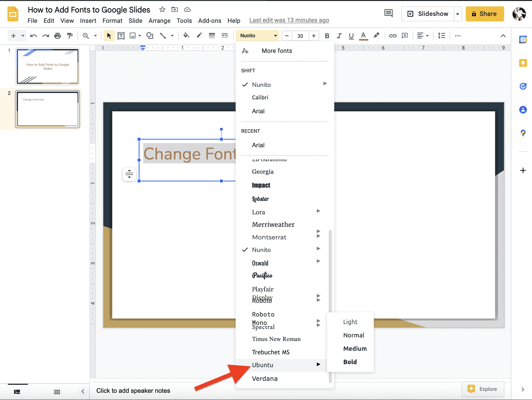This screenshot has height=400, width=532.
Task: Star the presentation title
Action: [x=162, y=9]
